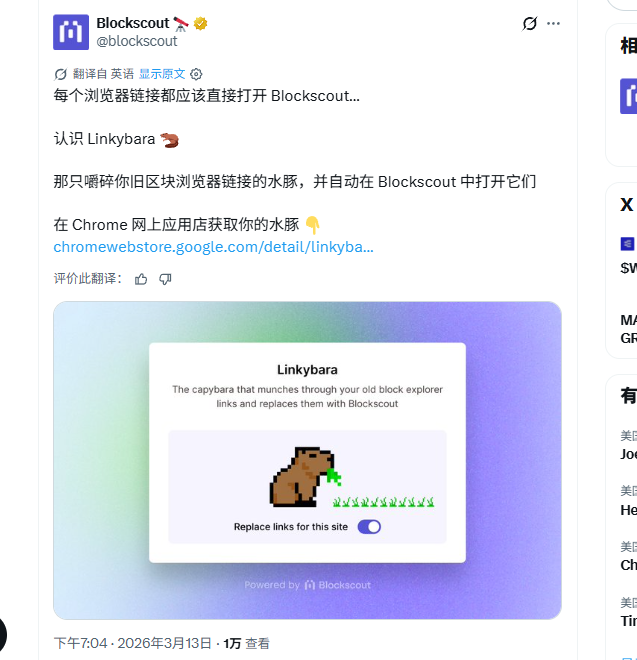Click the Linkybara heading in the image
Viewport: 637px width, 660px height.
coord(307,370)
